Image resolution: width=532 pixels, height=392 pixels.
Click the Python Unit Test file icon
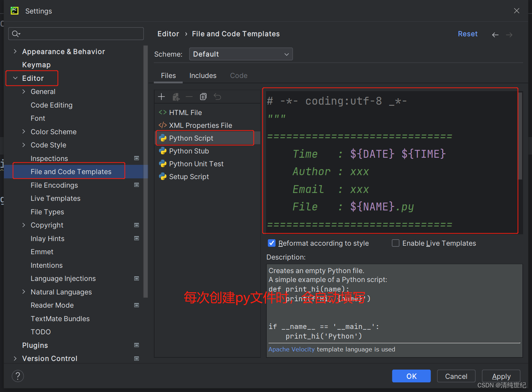tap(163, 164)
